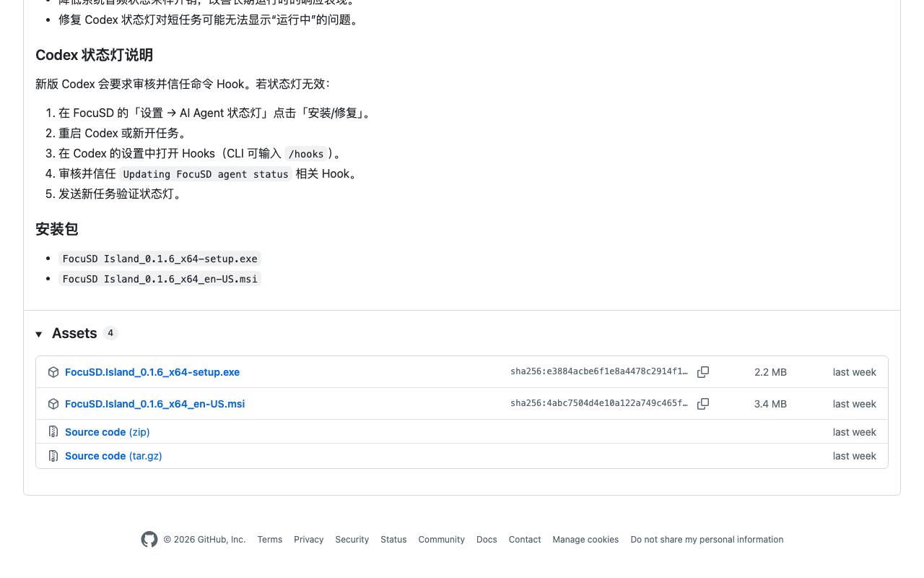
Task: Open the Status footer link
Action: (393, 540)
